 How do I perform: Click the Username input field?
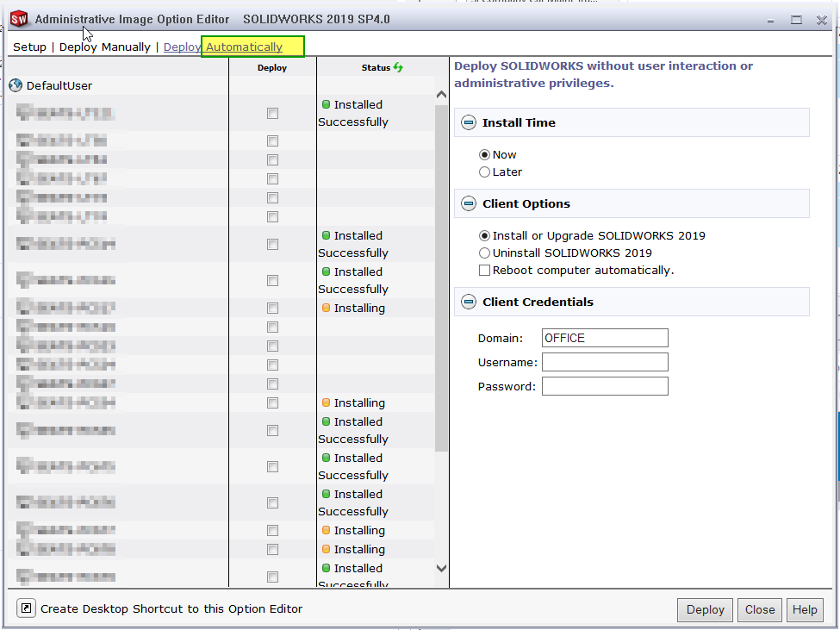click(x=605, y=362)
